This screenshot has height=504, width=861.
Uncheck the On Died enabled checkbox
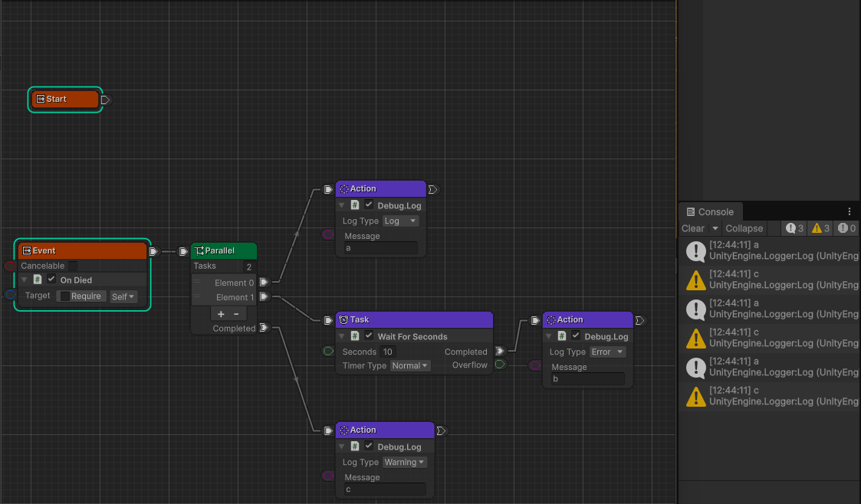tap(52, 280)
